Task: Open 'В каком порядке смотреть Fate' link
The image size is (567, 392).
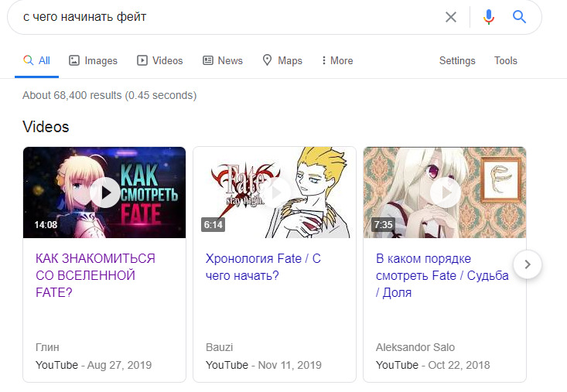Action: point(442,275)
